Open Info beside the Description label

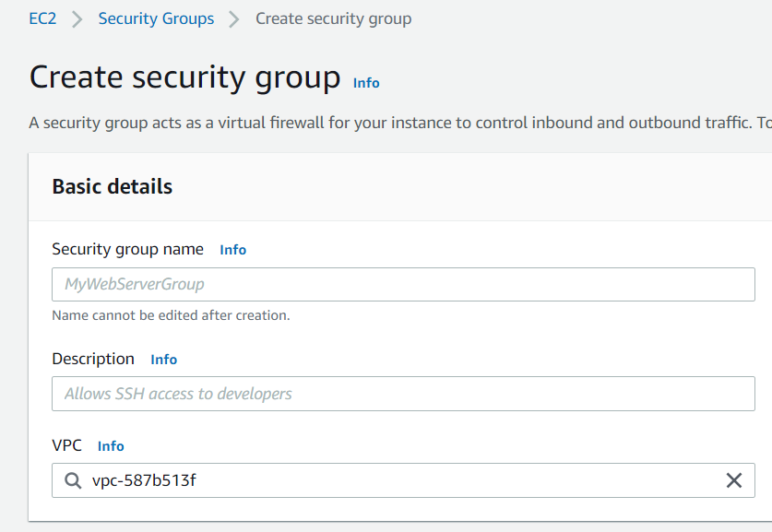[164, 360]
